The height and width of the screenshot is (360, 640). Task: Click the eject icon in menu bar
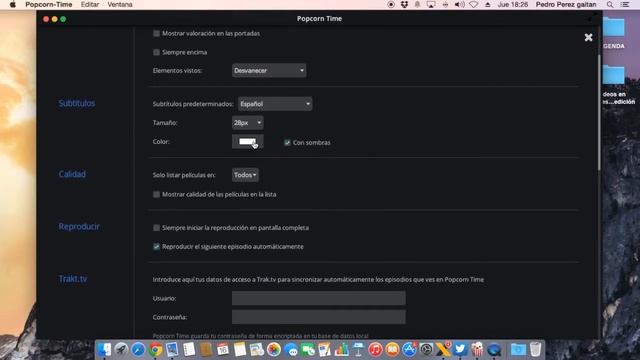[488, 4]
